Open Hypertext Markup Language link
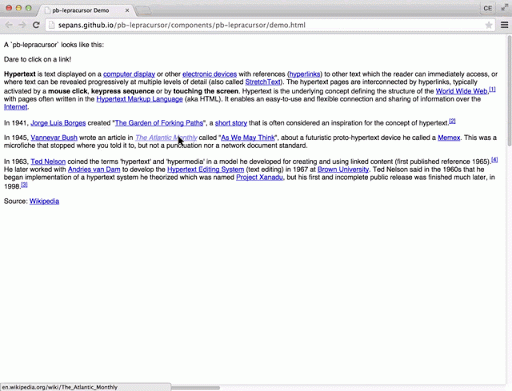The width and height of the screenshot is (512, 391). coord(140,99)
